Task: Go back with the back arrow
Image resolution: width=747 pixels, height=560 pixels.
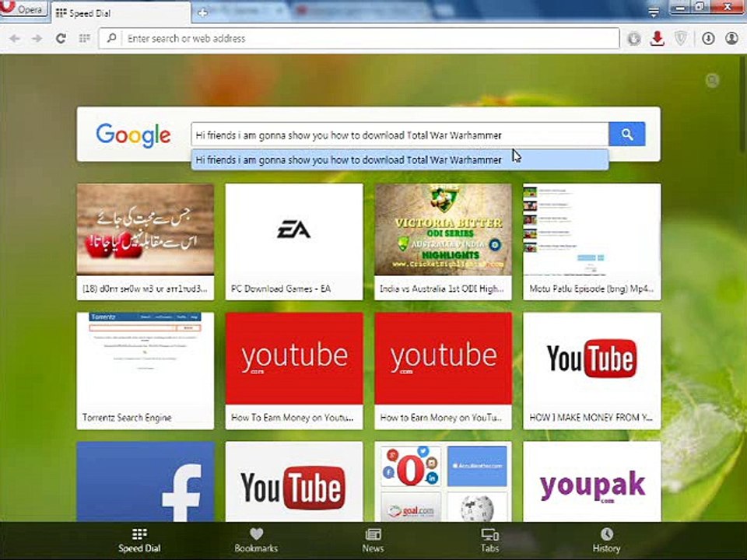Action: coord(14,39)
